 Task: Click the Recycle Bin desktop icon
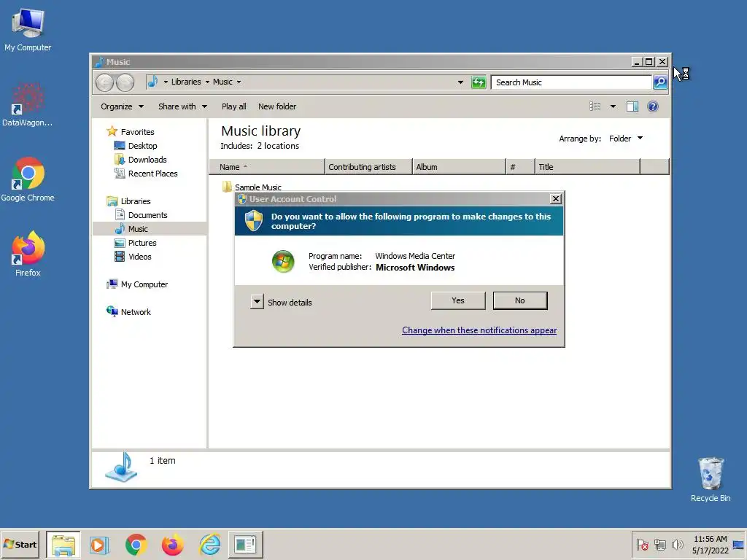click(x=711, y=480)
